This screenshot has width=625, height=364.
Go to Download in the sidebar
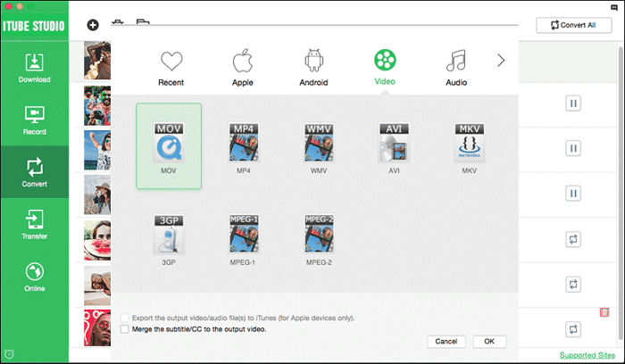click(34, 68)
